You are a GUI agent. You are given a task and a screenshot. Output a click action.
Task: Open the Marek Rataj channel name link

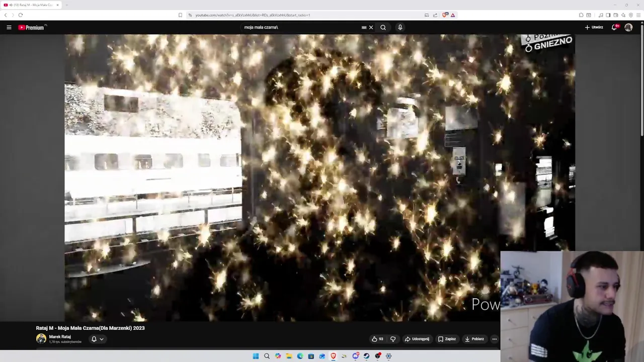pyautogui.click(x=60, y=337)
